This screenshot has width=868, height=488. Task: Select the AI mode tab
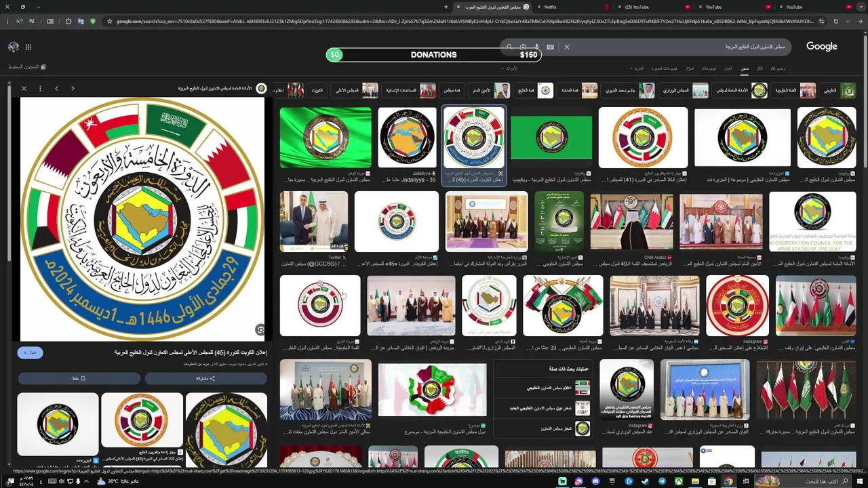point(778,68)
